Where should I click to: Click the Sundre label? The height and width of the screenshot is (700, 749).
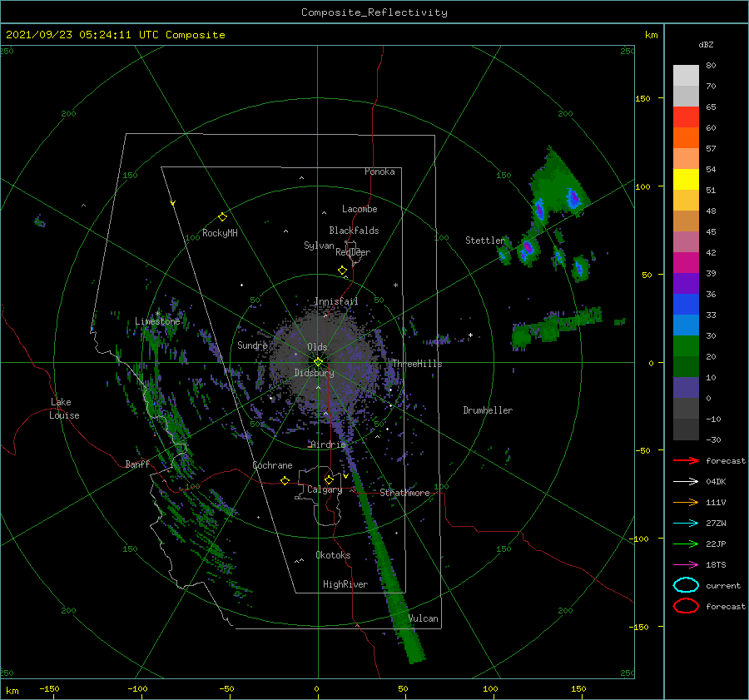[x=253, y=345]
